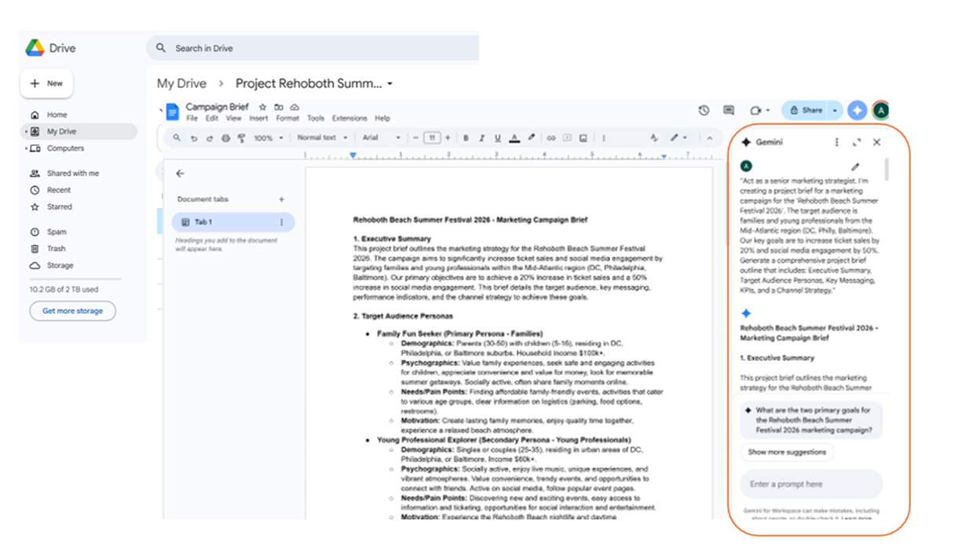Open the editing mode pencil dropdown
Viewport: 980px width, 551px height.
[x=678, y=138]
